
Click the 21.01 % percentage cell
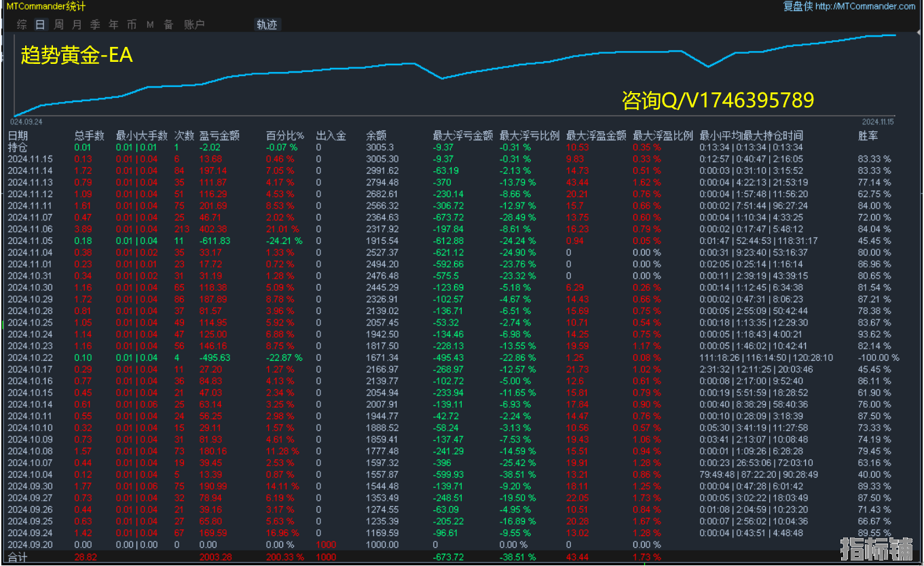pyautogui.click(x=282, y=229)
